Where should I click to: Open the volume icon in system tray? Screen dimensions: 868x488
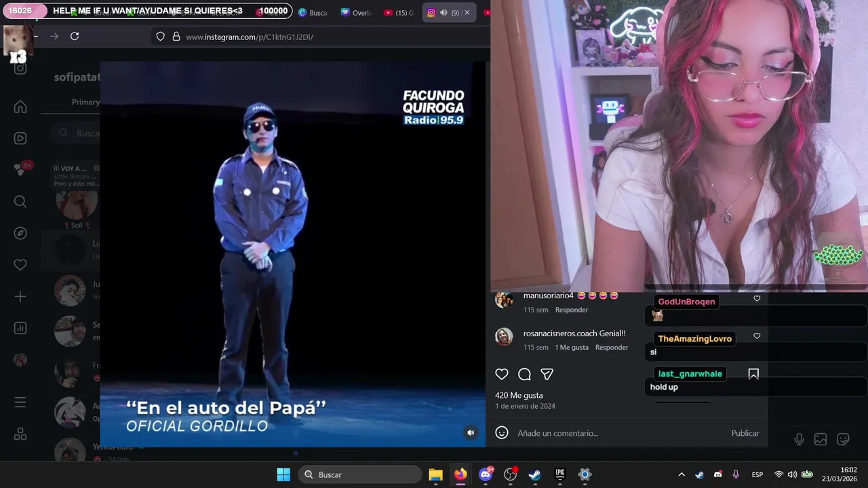click(x=792, y=474)
